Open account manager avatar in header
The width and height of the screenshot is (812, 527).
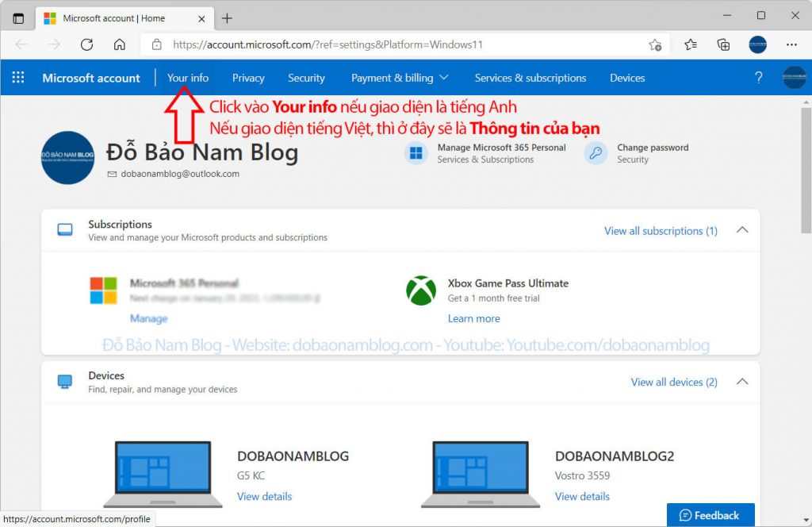(794, 78)
